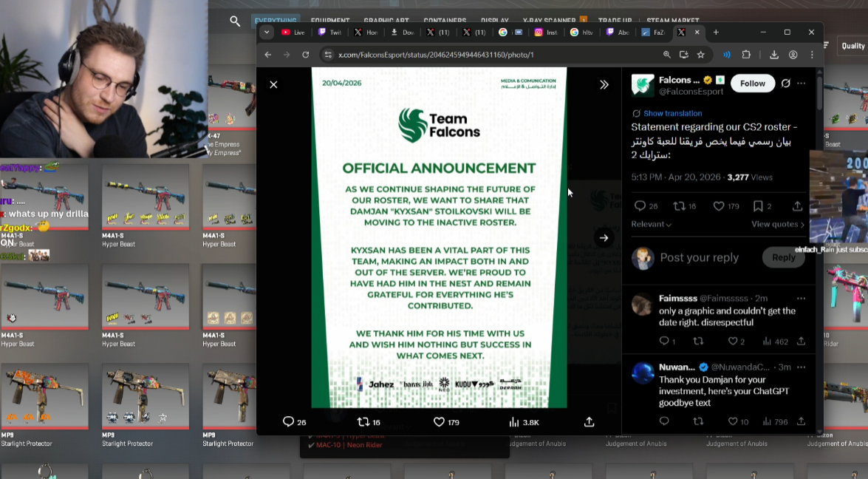Go back using browser back arrow
The height and width of the screenshot is (479, 868).
click(268, 55)
